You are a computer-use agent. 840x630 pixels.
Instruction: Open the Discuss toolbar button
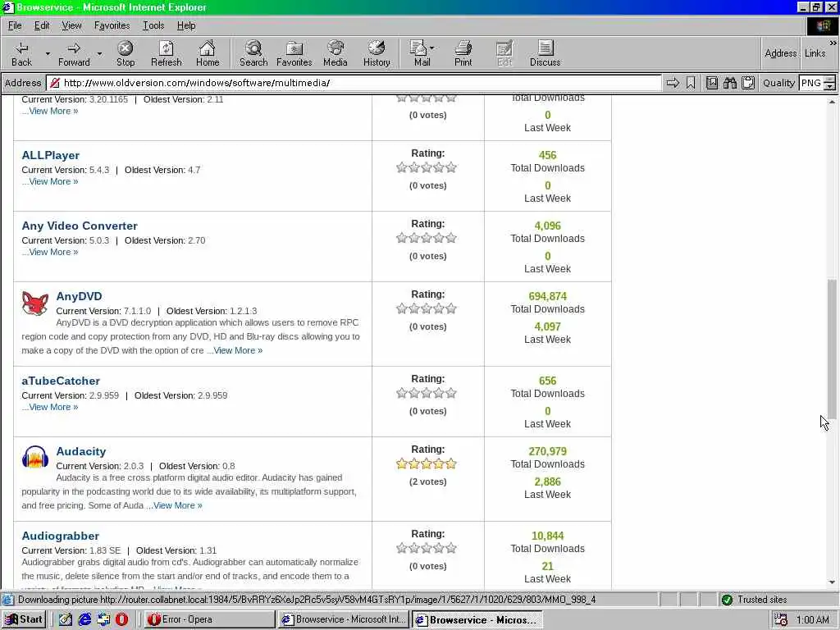545,53
